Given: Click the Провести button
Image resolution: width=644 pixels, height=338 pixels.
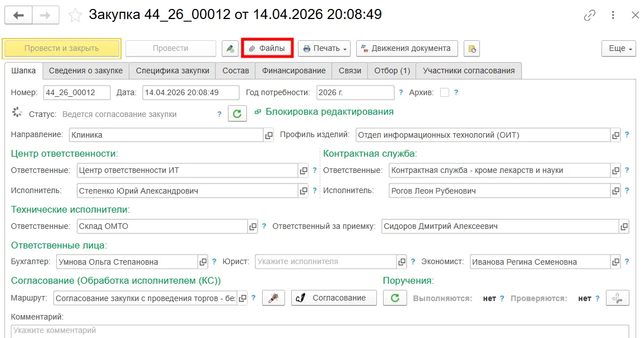Looking at the screenshot, I should (170, 48).
